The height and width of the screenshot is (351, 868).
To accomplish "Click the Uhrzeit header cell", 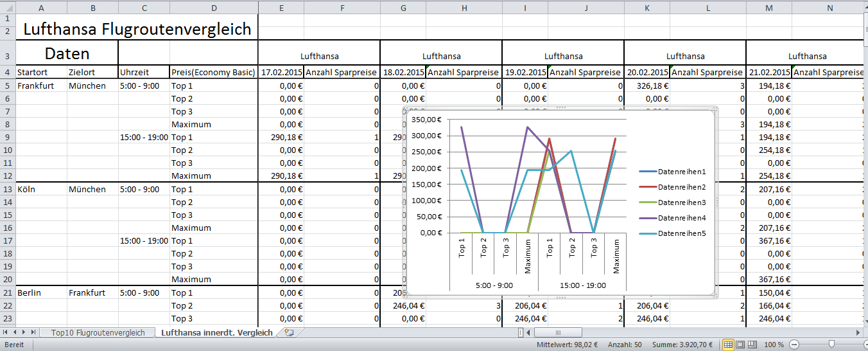I will coord(144,73).
